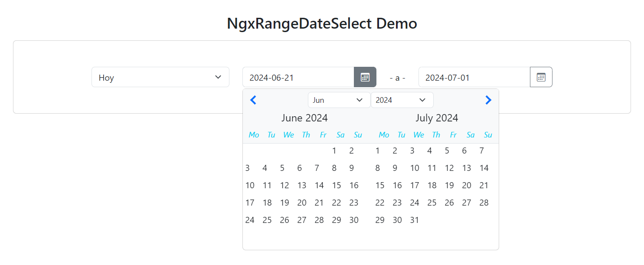Select July 19 in the calendar
This screenshot has height=265, width=644.
(x=450, y=186)
